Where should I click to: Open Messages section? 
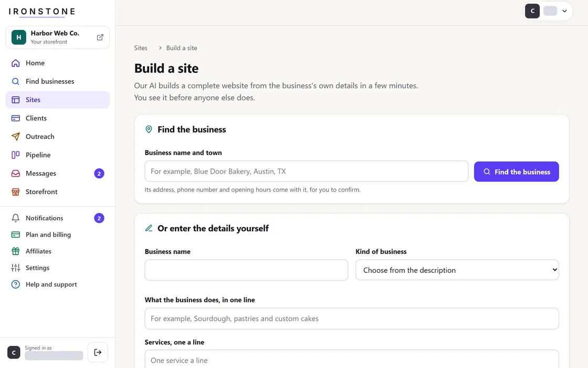pyautogui.click(x=58, y=173)
